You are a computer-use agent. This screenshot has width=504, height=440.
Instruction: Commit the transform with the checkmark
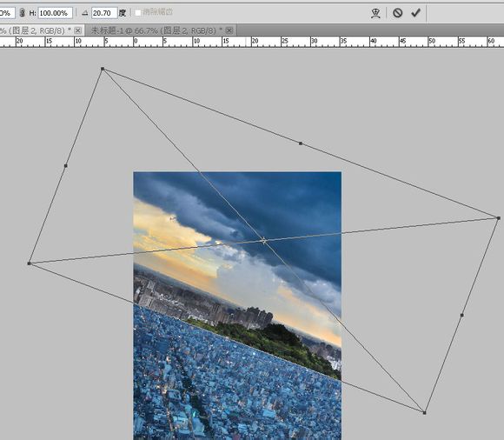tap(415, 13)
